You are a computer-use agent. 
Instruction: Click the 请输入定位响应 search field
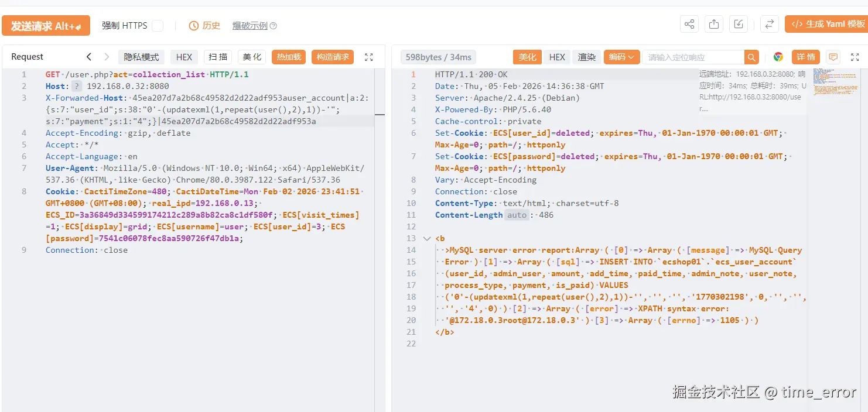coord(691,57)
